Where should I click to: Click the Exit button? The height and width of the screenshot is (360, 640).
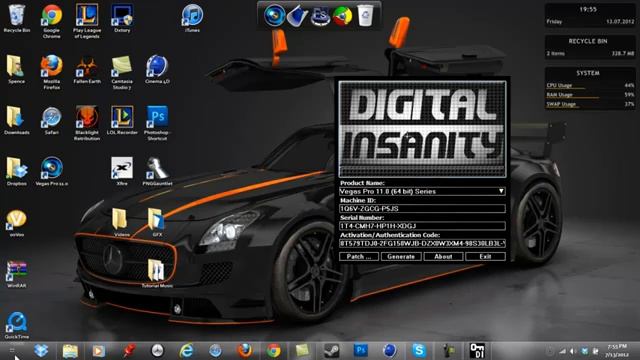tap(485, 257)
